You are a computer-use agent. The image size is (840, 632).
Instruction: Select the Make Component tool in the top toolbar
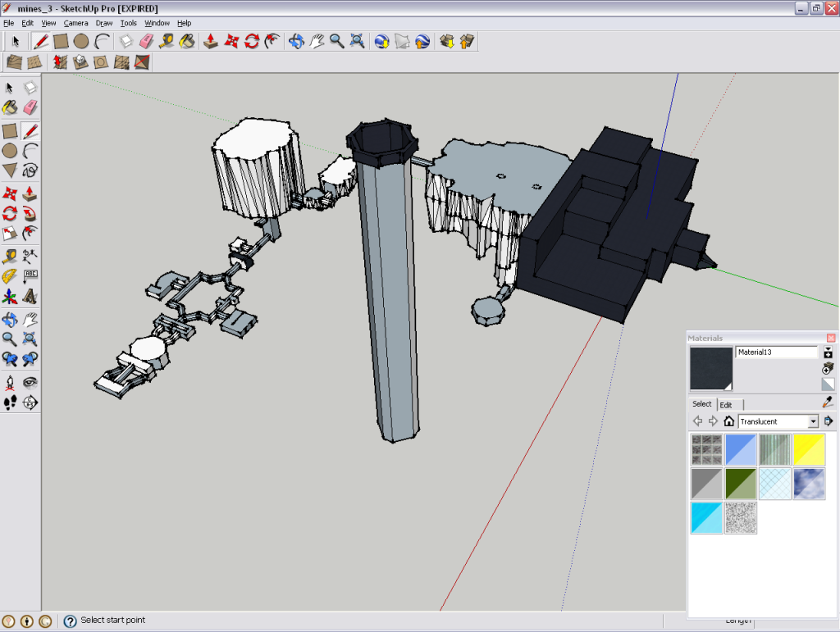[x=126, y=41]
